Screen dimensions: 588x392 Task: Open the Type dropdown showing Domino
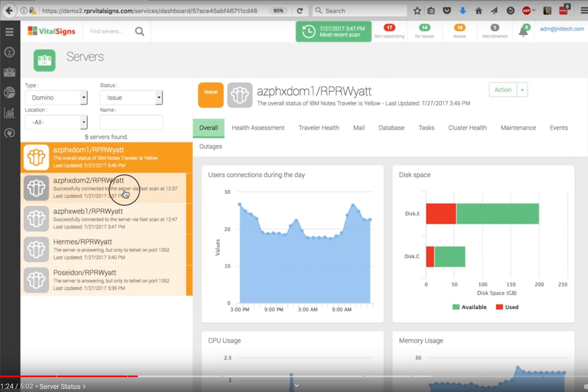pos(56,98)
